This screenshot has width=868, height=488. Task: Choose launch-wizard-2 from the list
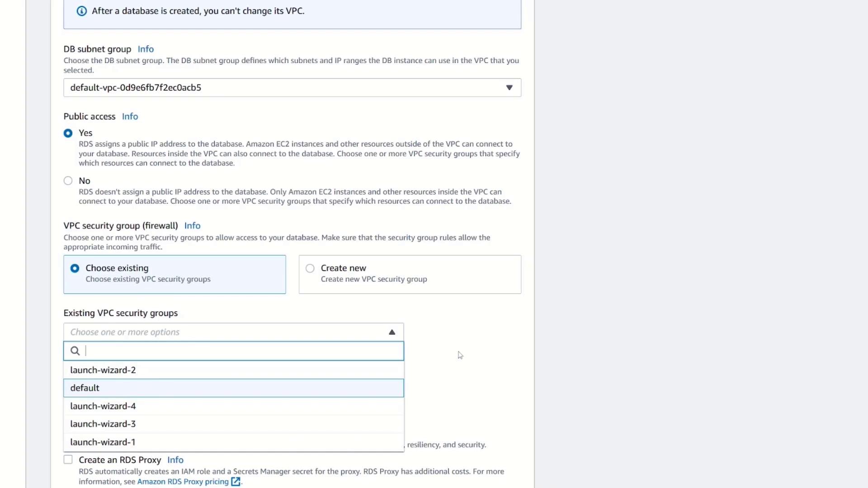(103, 370)
